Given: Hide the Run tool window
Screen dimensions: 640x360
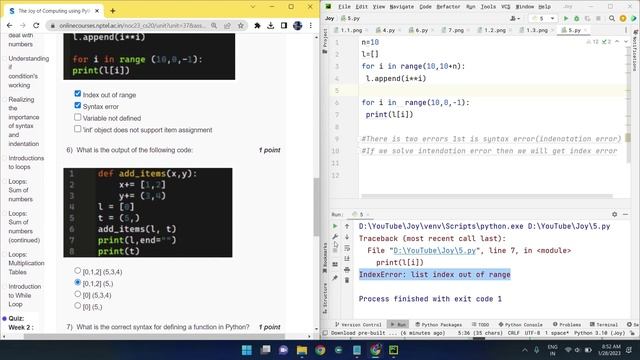Looking at the screenshot, I should (x=625, y=214).
